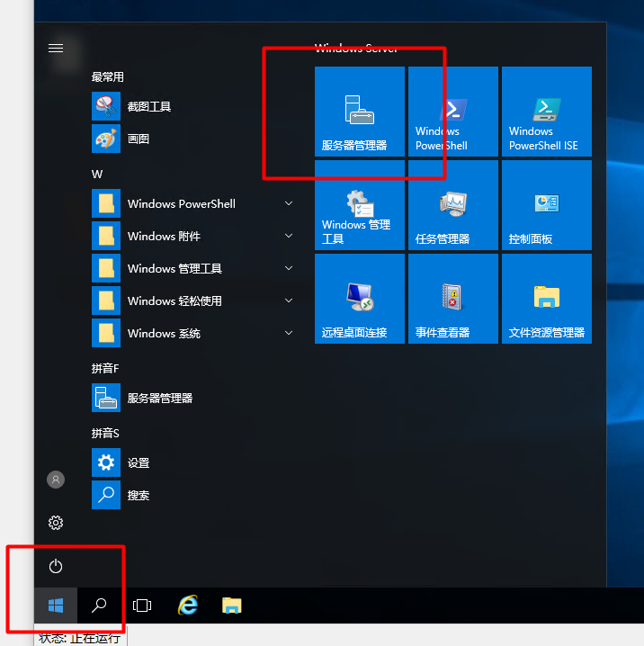Screen dimensions: 644x646
Task: Open the Windows 系统 folder entry
Action: [x=193, y=333]
